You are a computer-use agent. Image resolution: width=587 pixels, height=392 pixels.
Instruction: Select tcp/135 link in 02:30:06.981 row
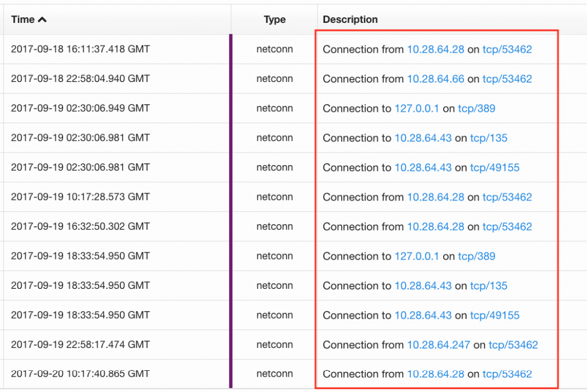tap(488, 138)
